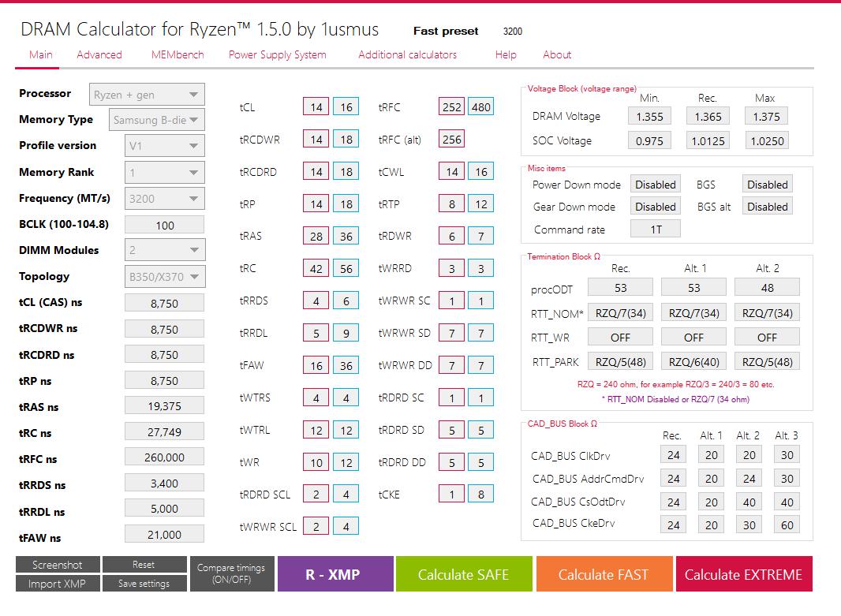This screenshot has height=616, width=841.
Task: Expand the Processor dropdown
Action: click(147, 95)
